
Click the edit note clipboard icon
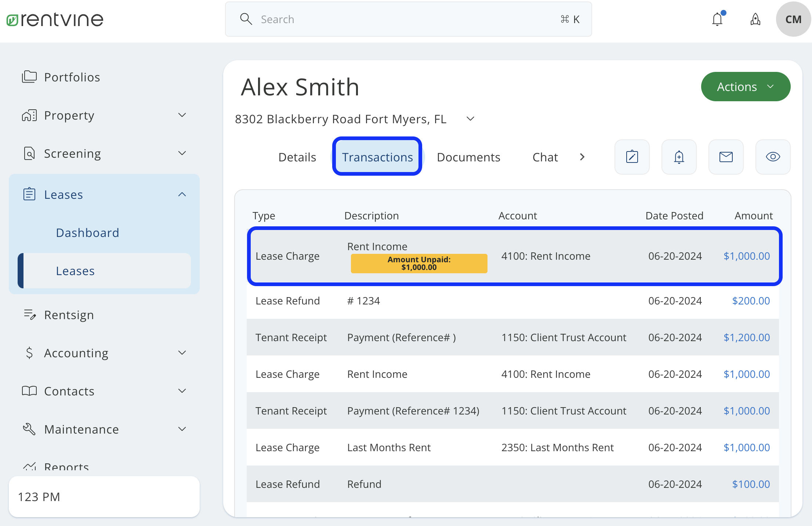click(632, 157)
